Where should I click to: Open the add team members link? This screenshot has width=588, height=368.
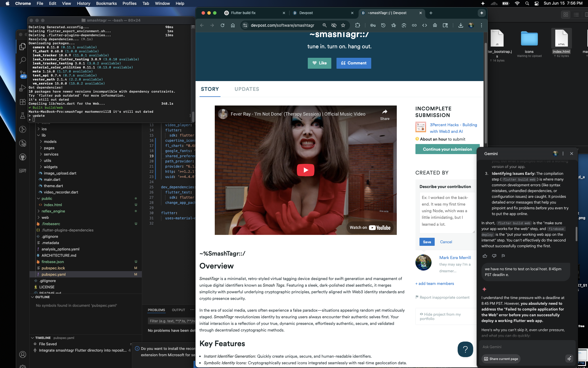[x=435, y=283]
